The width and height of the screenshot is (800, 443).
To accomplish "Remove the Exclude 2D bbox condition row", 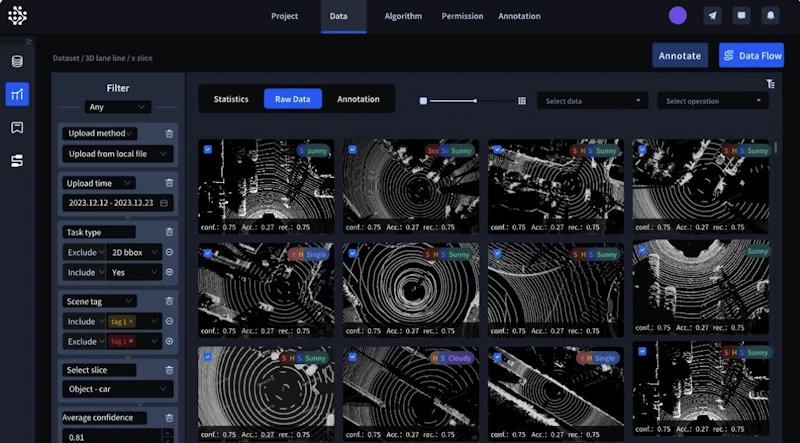I will (169, 252).
